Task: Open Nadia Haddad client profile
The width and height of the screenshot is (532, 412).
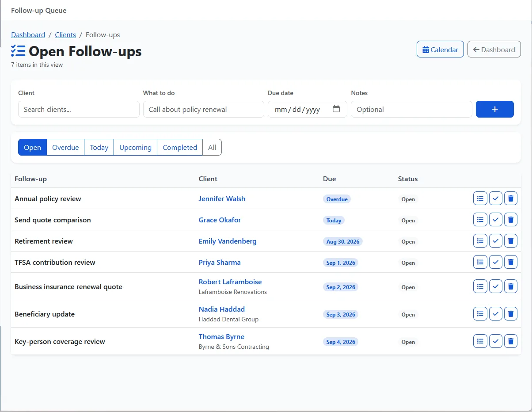Action: tap(222, 309)
